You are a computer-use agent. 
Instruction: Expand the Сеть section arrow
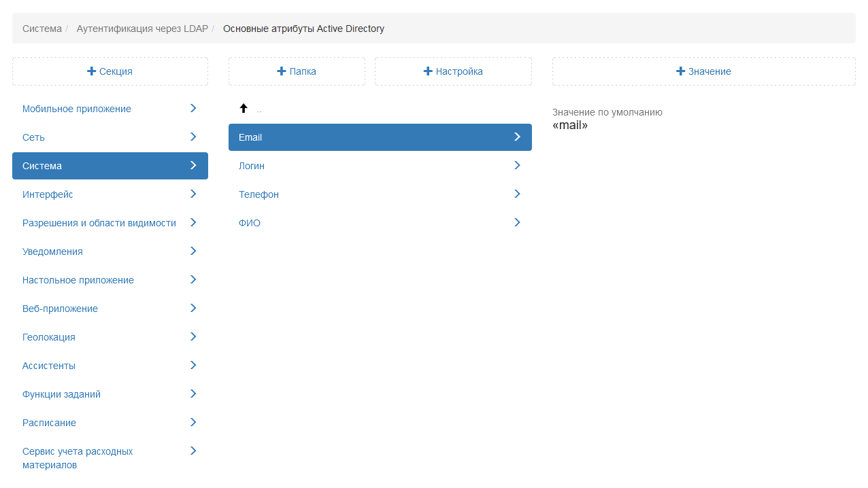point(193,137)
